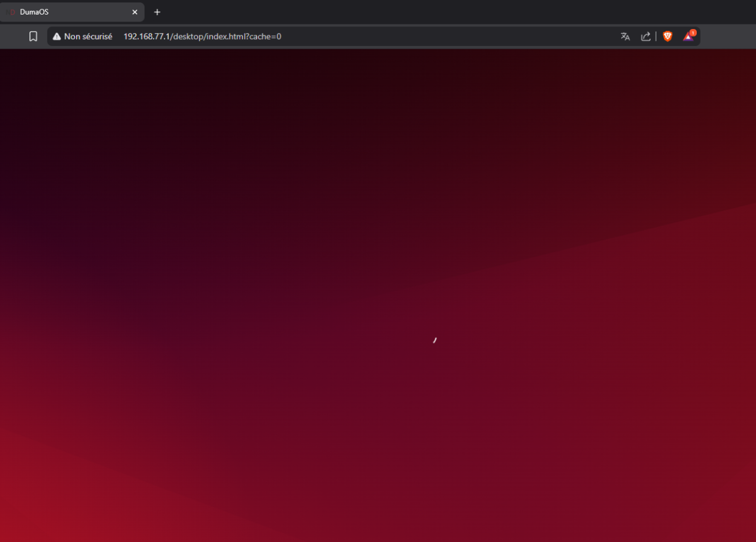This screenshot has width=756, height=542.
Task: Click the DumaOS tab favicon
Action: click(x=10, y=12)
